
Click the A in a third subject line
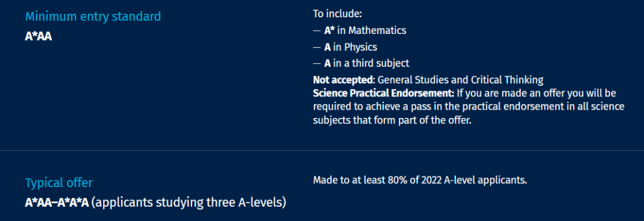[x=361, y=63]
